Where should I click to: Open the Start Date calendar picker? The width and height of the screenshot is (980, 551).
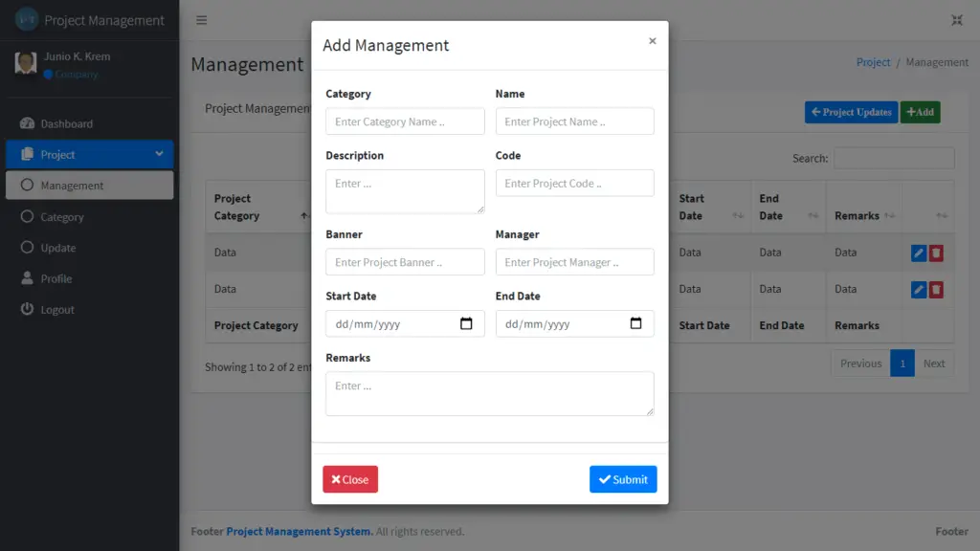point(468,323)
